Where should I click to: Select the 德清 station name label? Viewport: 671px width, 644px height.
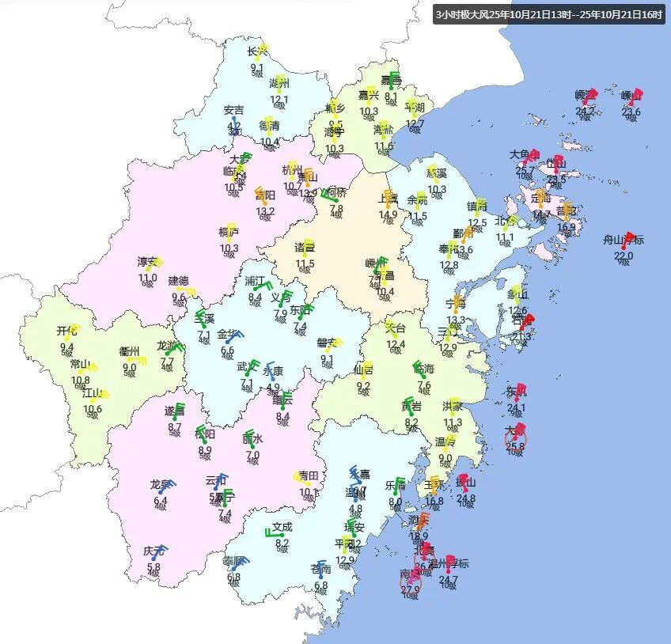click(269, 127)
